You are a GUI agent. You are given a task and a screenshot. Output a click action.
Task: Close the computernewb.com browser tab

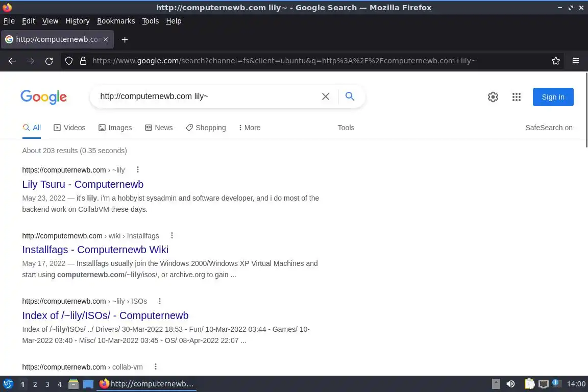click(106, 39)
